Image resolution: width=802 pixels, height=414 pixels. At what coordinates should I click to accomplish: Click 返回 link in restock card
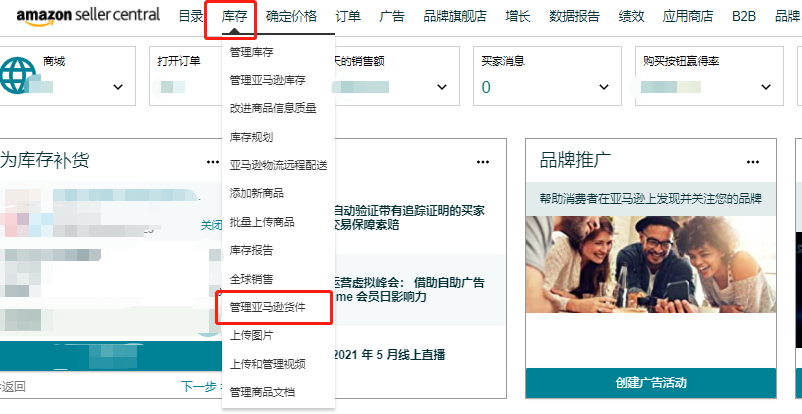[x=13, y=386]
